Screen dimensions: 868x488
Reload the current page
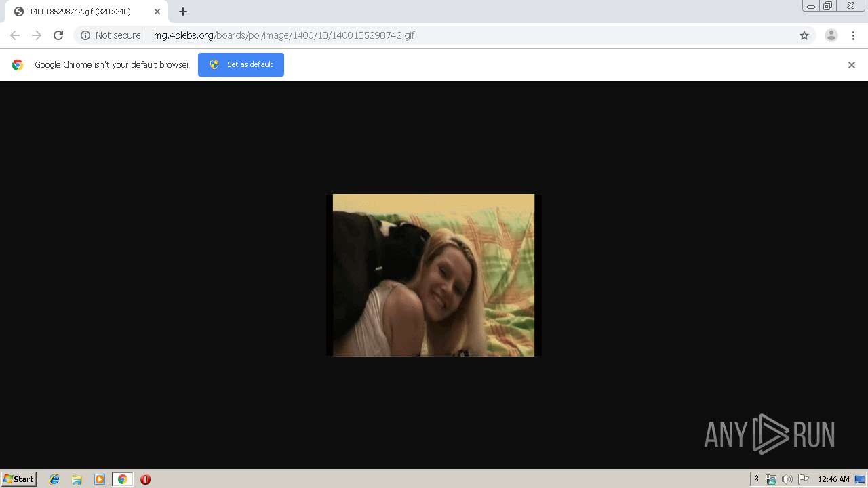point(58,35)
